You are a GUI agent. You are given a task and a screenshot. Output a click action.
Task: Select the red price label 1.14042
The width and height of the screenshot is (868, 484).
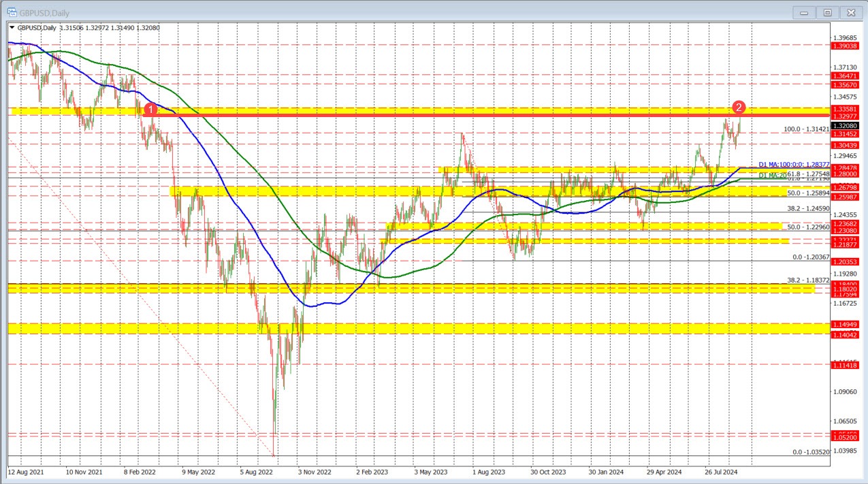point(844,335)
